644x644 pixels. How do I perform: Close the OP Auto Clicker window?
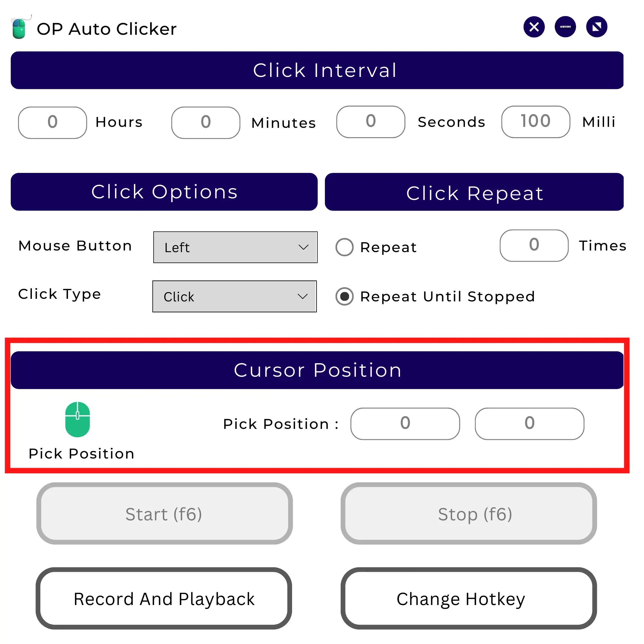(x=534, y=27)
